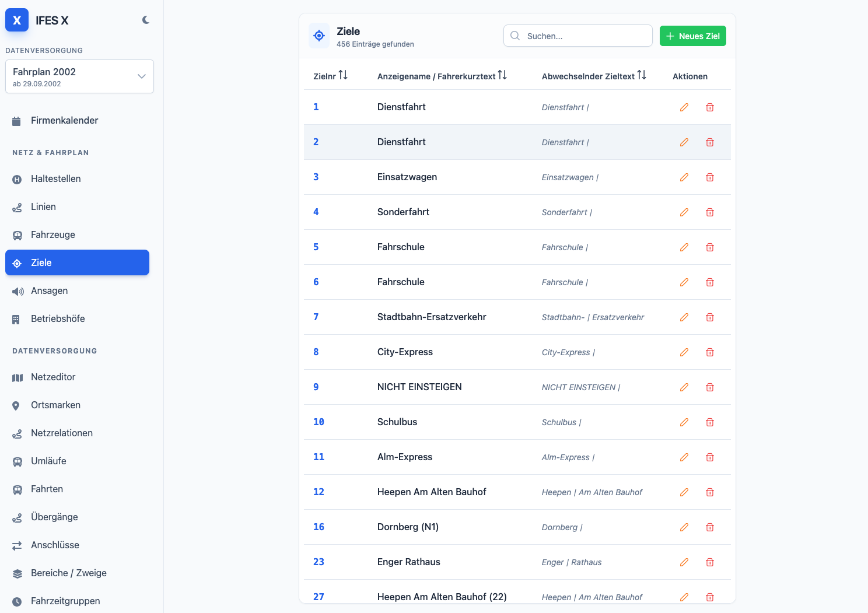868x613 pixels.
Task: Go to Haltestellen page
Action: tap(77, 179)
